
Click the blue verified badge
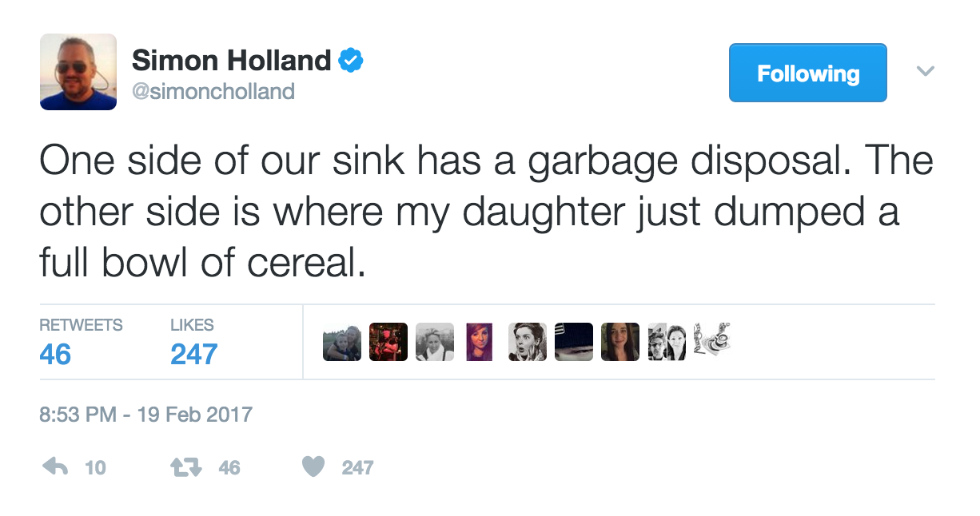point(352,61)
